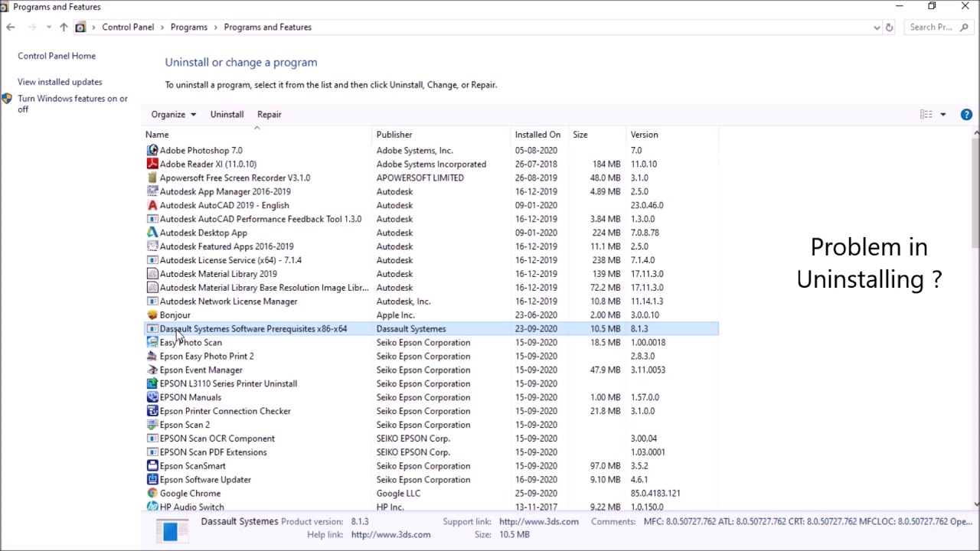The height and width of the screenshot is (551, 980).
Task: Sort by the Installed On column header
Action: click(x=540, y=135)
